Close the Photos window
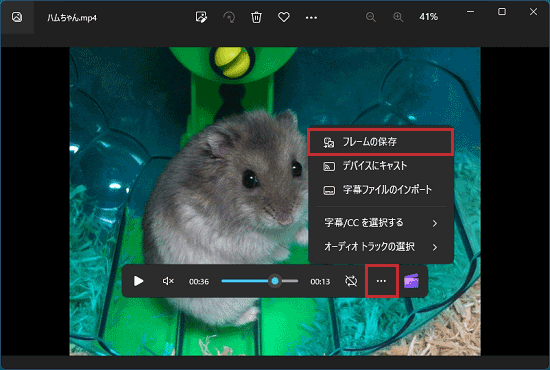This screenshot has width=550, height=370. click(534, 12)
